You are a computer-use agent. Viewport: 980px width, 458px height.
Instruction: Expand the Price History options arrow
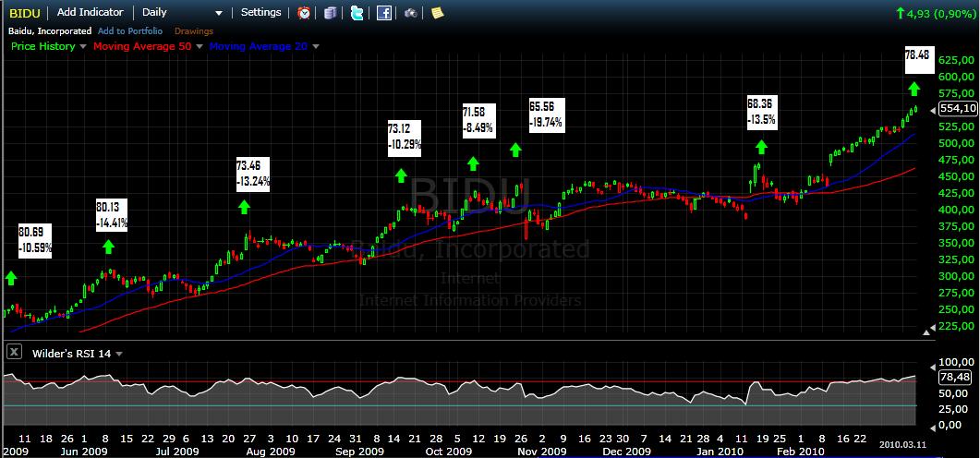pyautogui.click(x=81, y=46)
